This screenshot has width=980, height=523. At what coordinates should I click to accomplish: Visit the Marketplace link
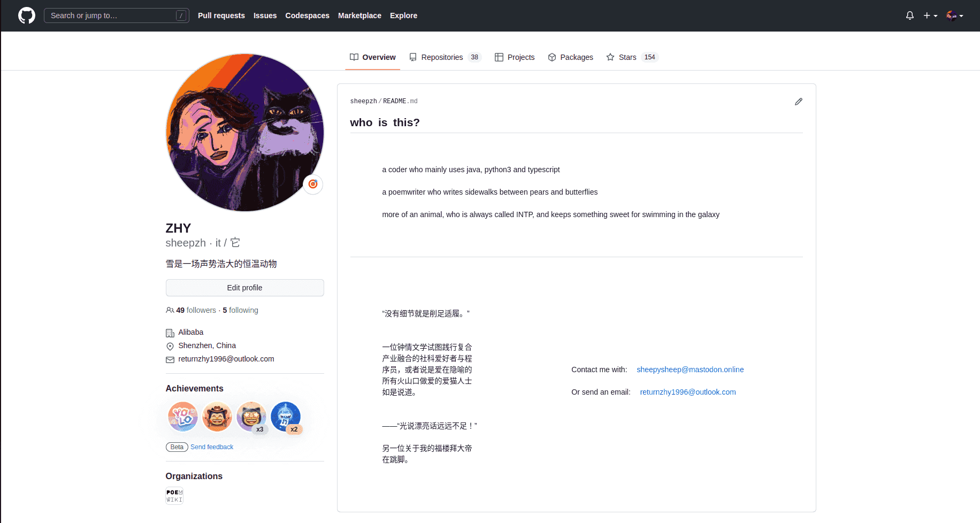point(359,16)
